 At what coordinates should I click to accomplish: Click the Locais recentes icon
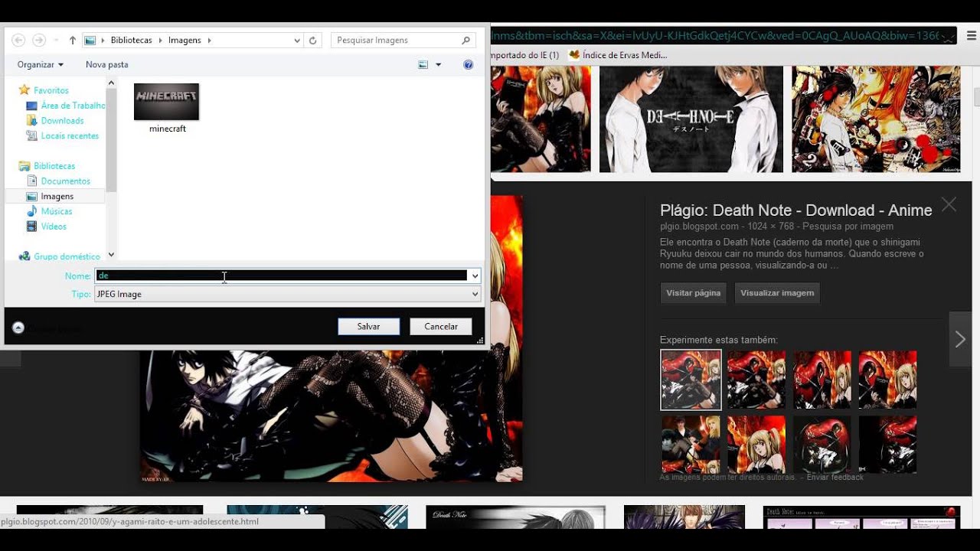[x=31, y=135]
